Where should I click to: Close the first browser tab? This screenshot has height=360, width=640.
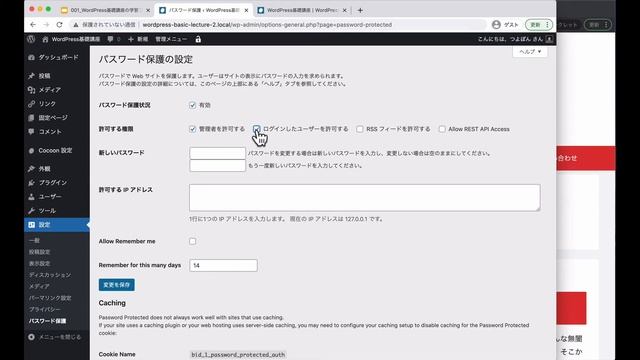tap(148, 10)
